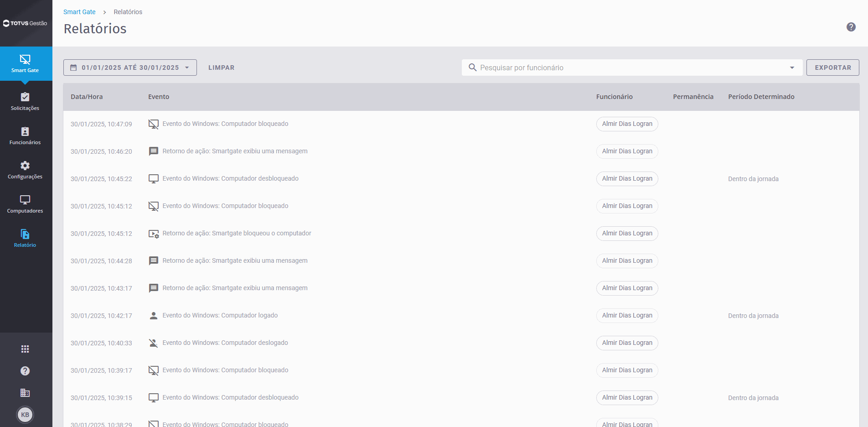Click timestamp 30/01/2025, 10:47:09

pos(101,124)
